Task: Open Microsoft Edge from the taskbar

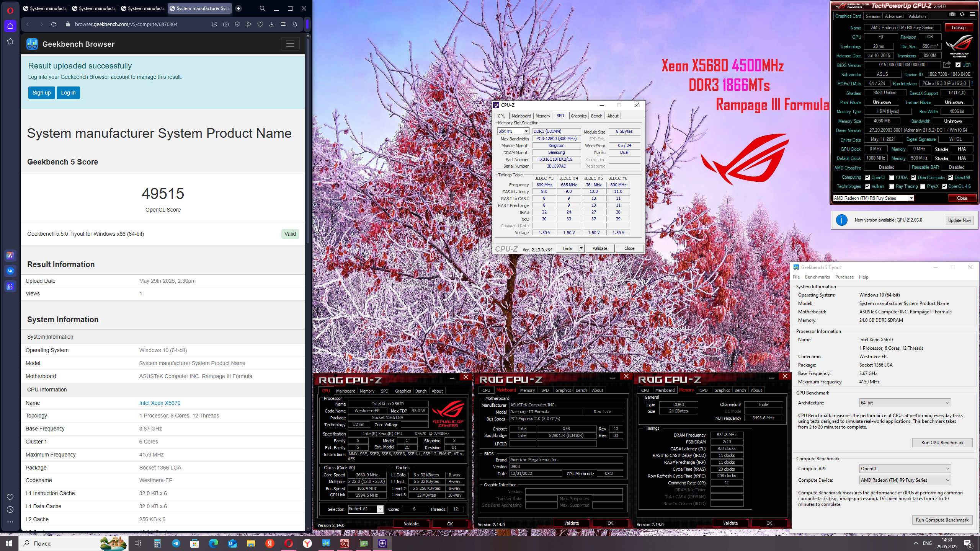Action: pos(213,543)
